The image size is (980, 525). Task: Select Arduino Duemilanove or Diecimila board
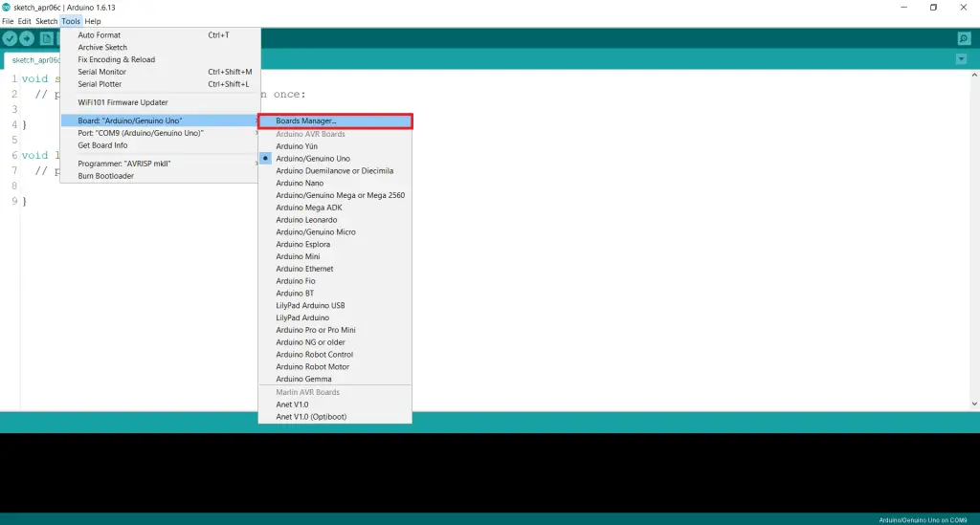tap(336, 170)
